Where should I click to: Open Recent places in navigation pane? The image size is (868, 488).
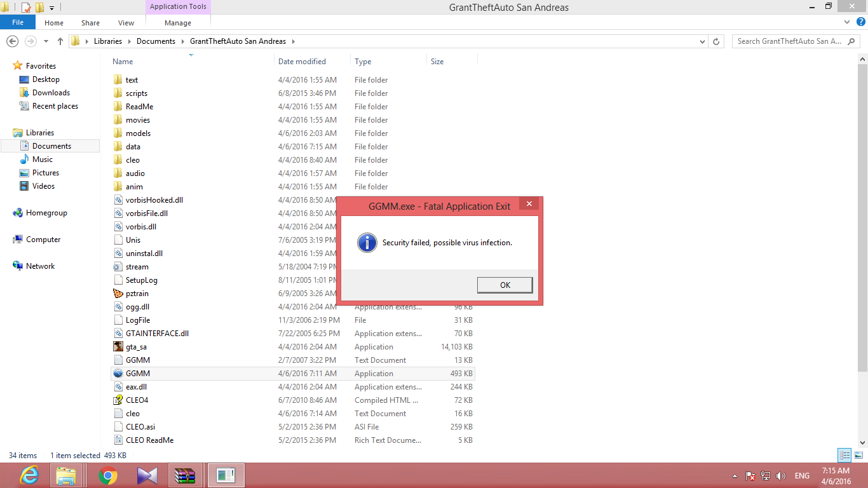pyautogui.click(x=55, y=106)
